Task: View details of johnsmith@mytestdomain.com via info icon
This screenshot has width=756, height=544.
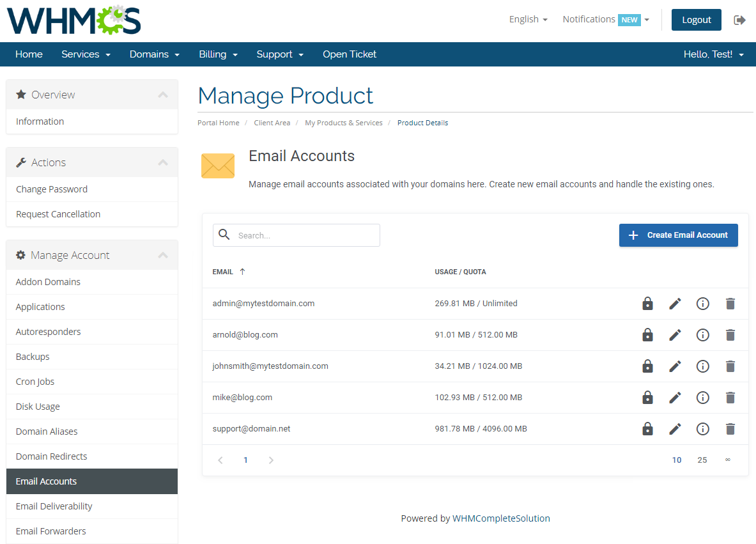Action: coord(703,366)
